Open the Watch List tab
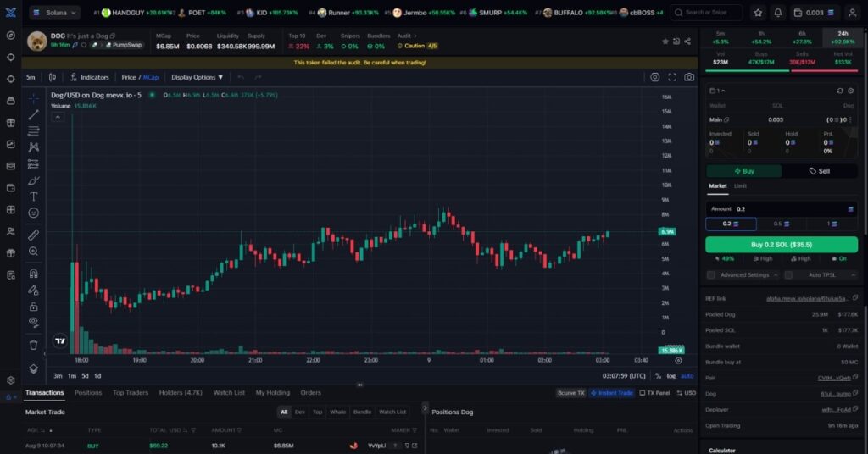The height and width of the screenshot is (454, 868). point(229,393)
